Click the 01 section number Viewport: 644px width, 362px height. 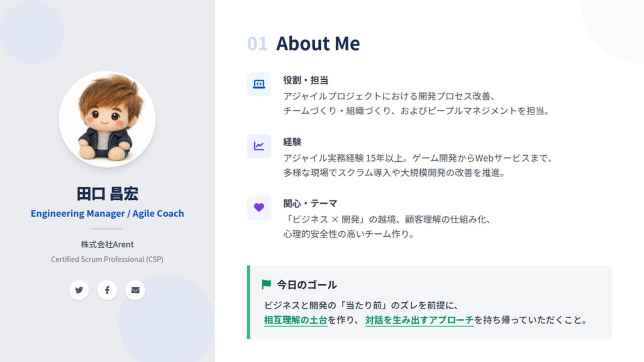[257, 44]
